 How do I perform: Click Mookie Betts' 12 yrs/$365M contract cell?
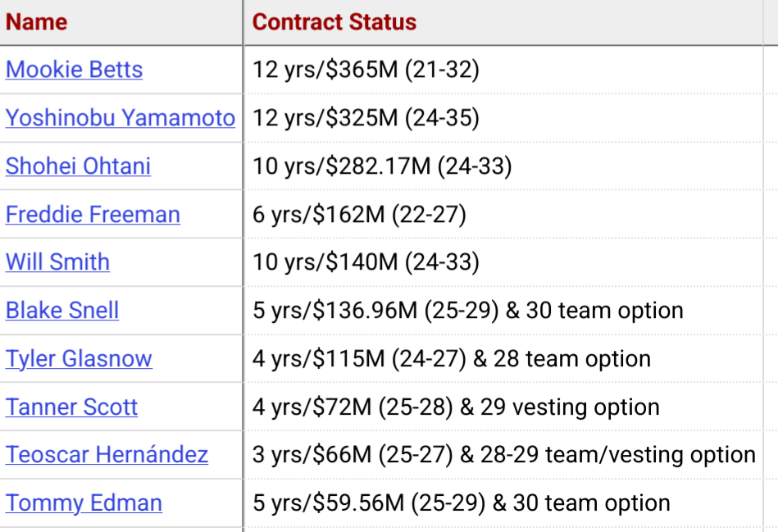(x=366, y=70)
